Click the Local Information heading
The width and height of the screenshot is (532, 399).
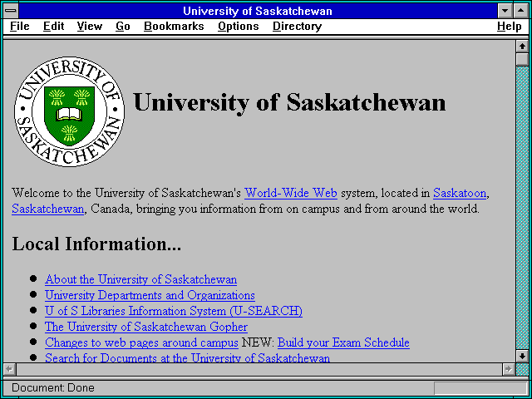[96, 244]
